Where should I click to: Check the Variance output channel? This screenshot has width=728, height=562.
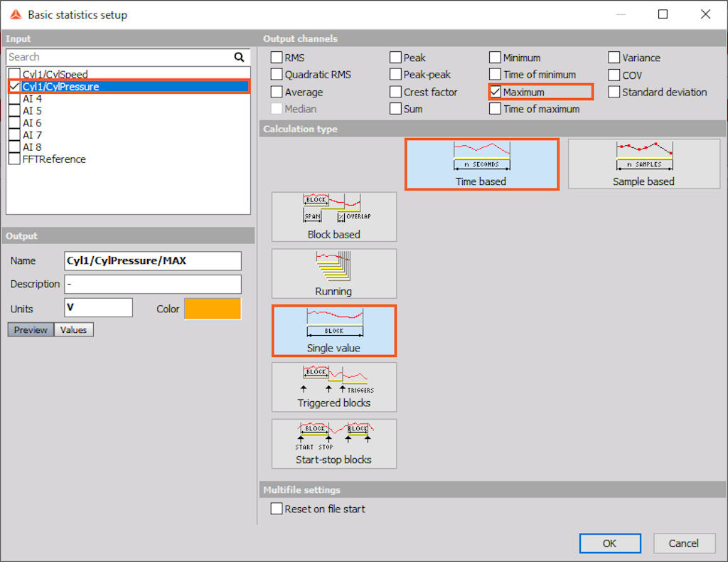(614, 57)
